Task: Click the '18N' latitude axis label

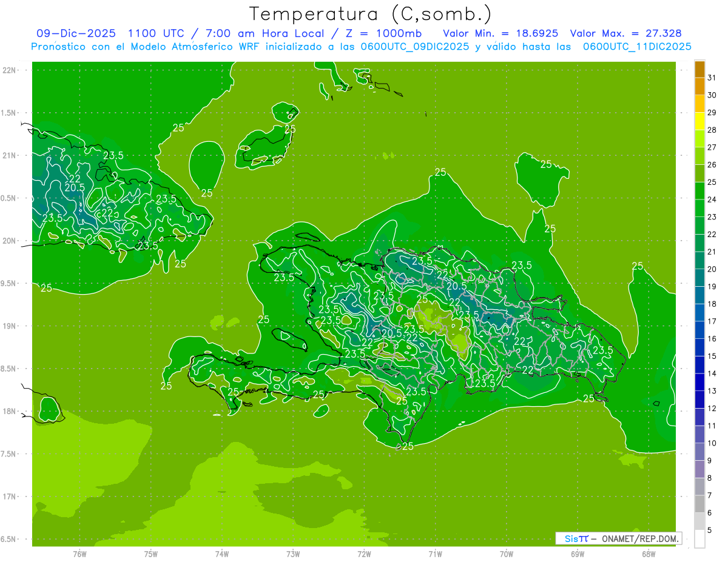Action: [x=10, y=411]
